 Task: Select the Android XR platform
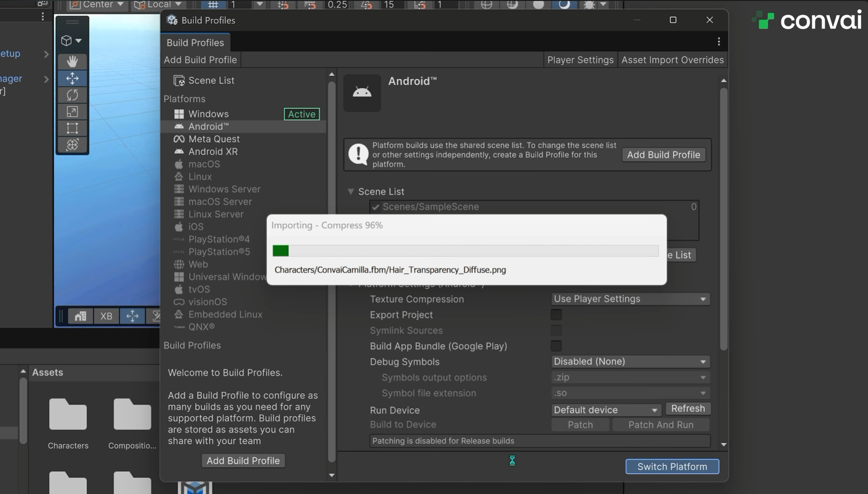(x=243, y=152)
